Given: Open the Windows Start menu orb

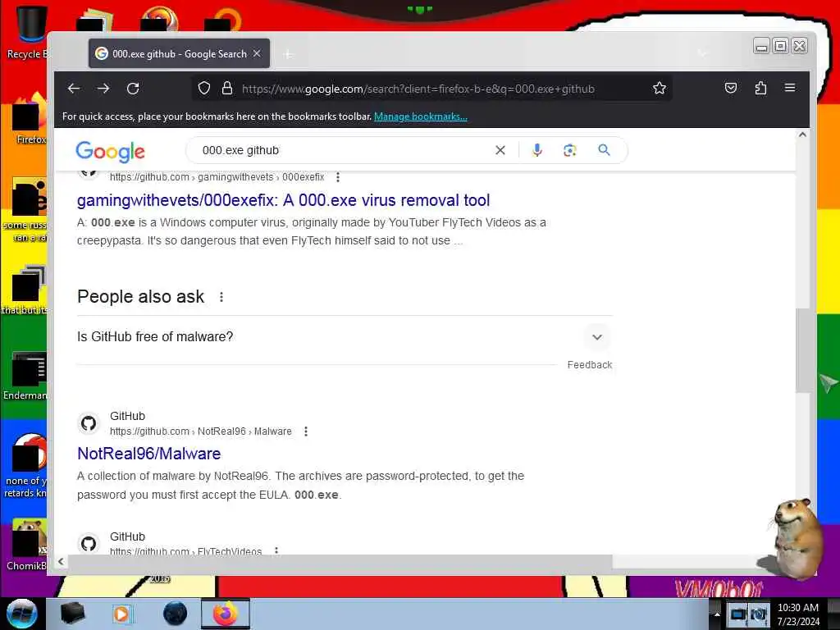Looking at the screenshot, I should (x=21, y=614).
